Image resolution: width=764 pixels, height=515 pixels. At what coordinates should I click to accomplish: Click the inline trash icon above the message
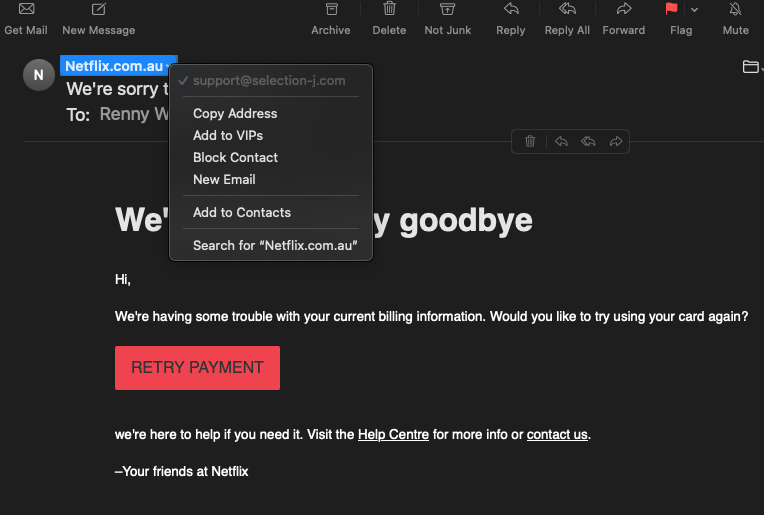pos(530,142)
